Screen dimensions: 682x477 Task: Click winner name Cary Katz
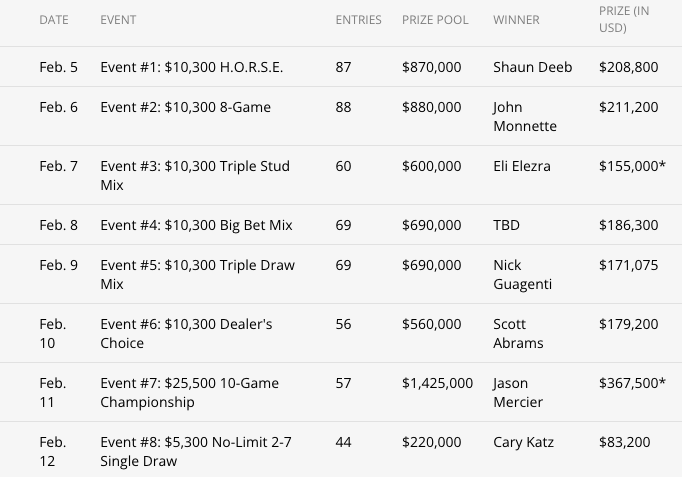[x=523, y=441]
